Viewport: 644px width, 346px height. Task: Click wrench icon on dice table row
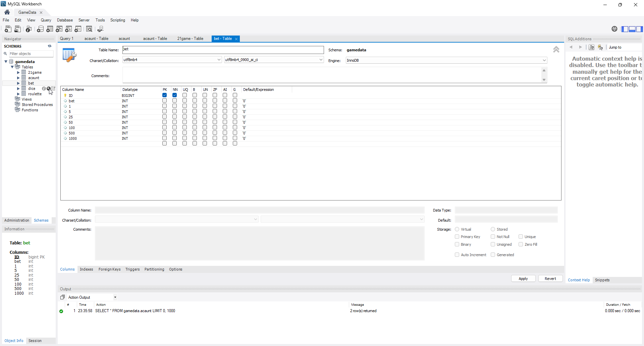[48, 89]
